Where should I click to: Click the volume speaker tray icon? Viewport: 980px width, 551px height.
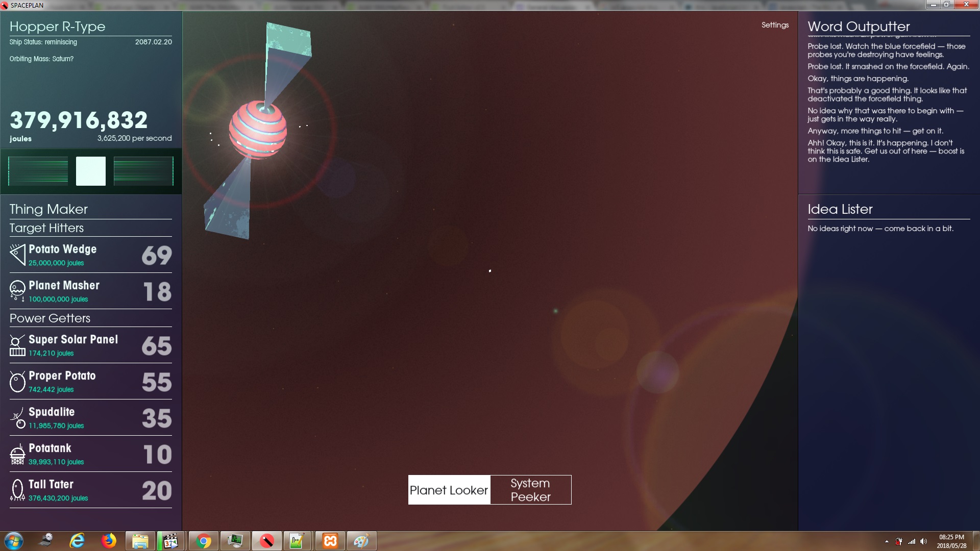tap(923, 541)
